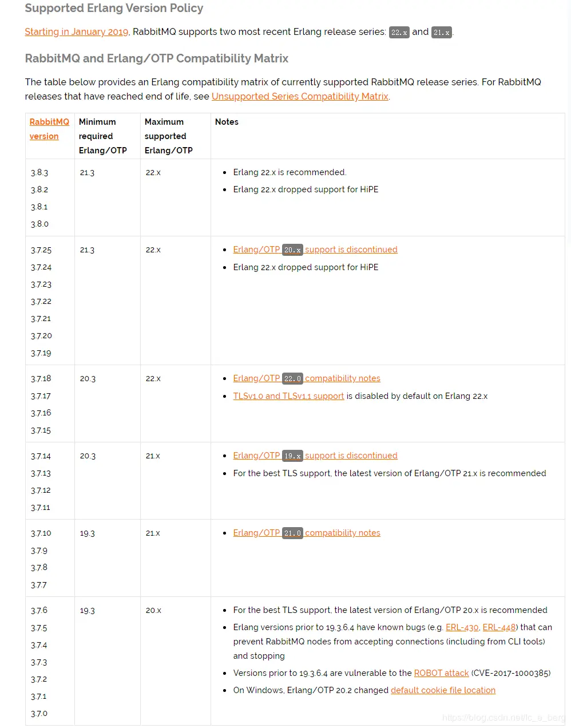This screenshot has width=571, height=728.
Task: Click 'RabbitMQ and Erlang/OTP Compatibility Matrix' heading
Action: [156, 58]
